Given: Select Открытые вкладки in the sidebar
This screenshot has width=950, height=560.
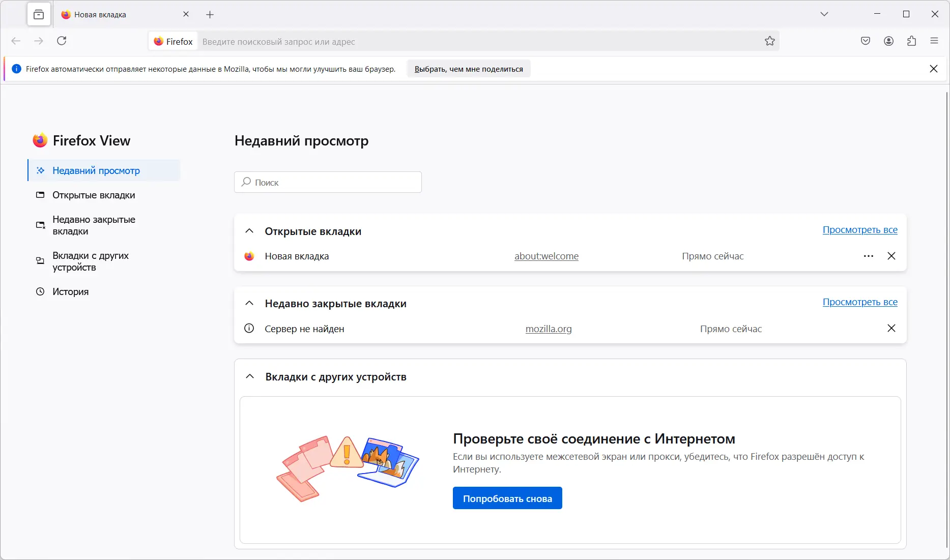Looking at the screenshot, I should (x=93, y=195).
